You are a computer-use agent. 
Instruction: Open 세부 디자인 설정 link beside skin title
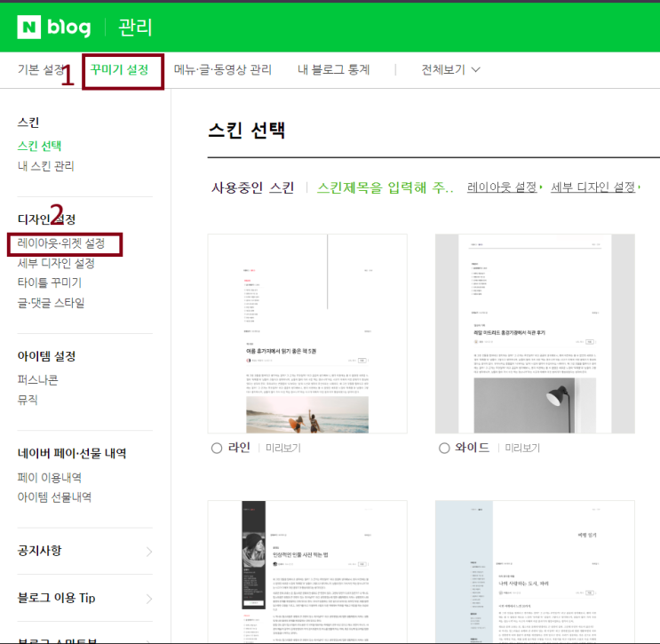pyautogui.click(x=595, y=187)
